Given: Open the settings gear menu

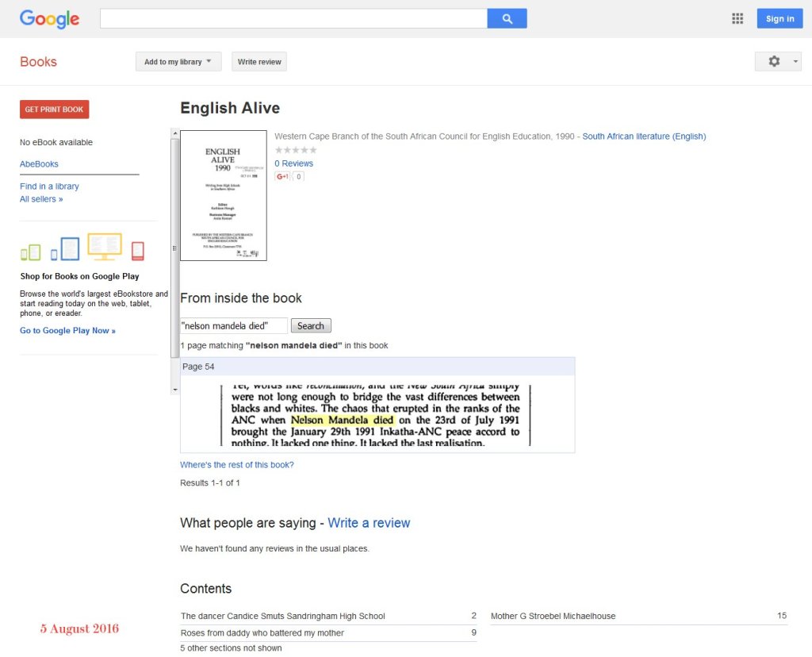Looking at the screenshot, I should pyautogui.click(x=777, y=62).
